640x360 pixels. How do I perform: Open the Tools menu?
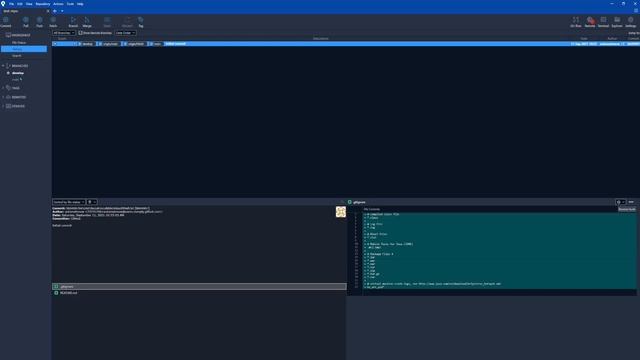tap(70, 4)
